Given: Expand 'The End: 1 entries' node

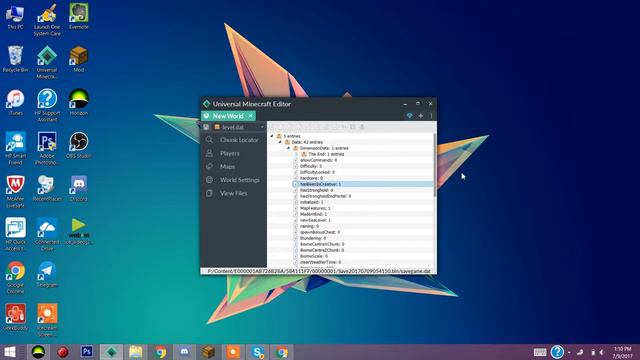Looking at the screenshot, I should coord(296,154).
